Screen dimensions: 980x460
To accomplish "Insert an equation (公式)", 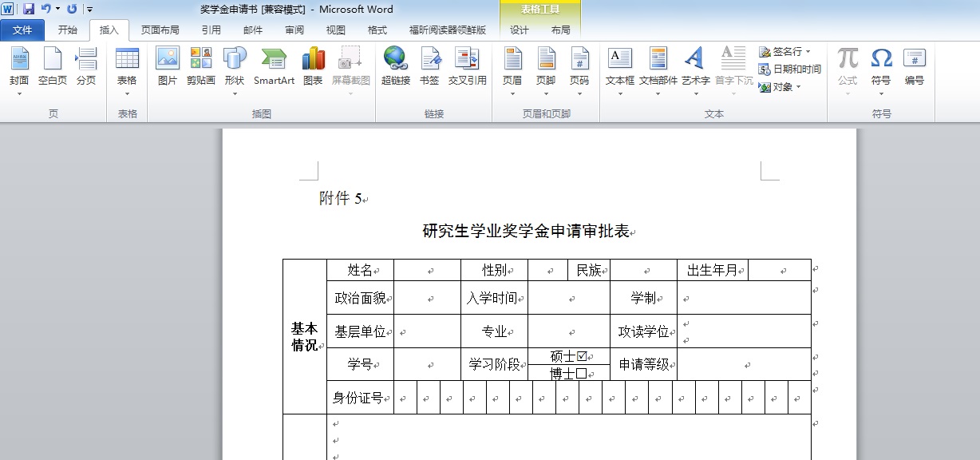I will click(x=848, y=71).
